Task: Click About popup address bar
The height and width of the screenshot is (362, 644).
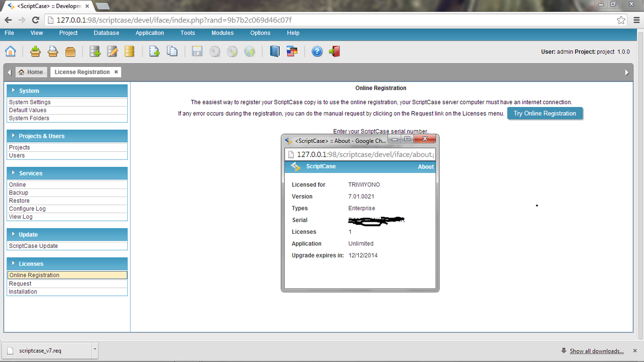Action: click(x=360, y=154)
